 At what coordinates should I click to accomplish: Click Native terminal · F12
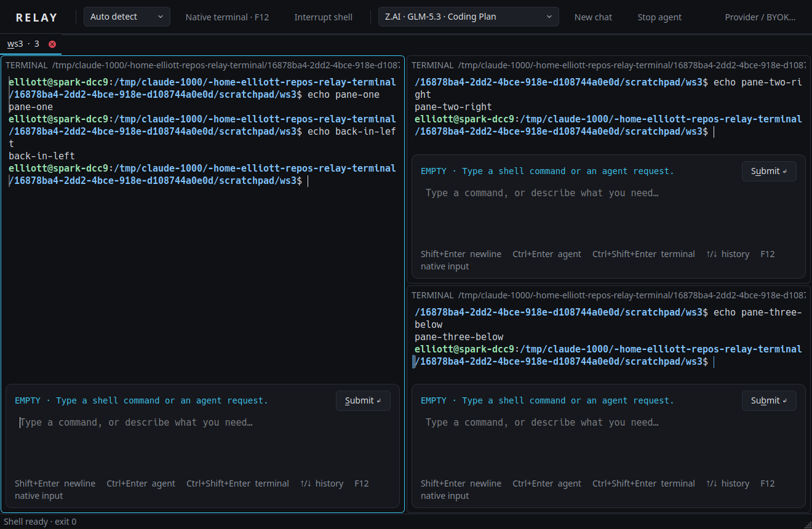click(x=228, y=17)
